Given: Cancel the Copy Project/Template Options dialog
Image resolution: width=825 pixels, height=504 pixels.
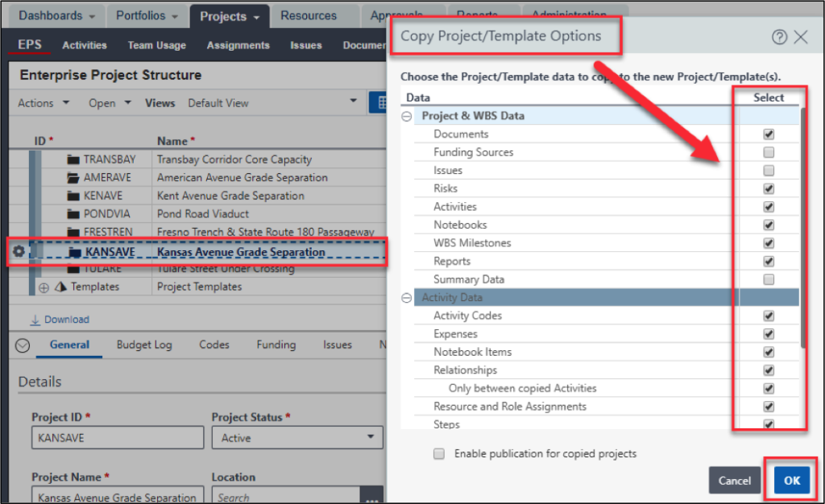Looking at the screenshot, I should click(734, 480).
